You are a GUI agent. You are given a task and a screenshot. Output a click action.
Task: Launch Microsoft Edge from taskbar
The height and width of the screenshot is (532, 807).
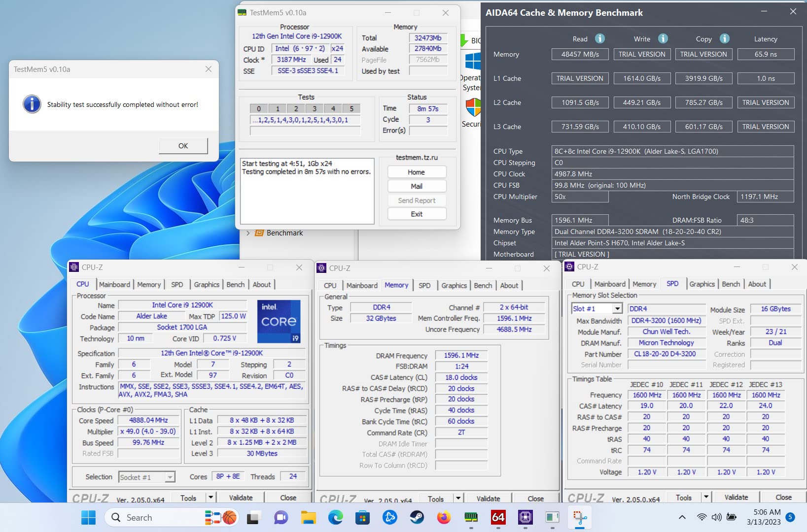point(335,517)
